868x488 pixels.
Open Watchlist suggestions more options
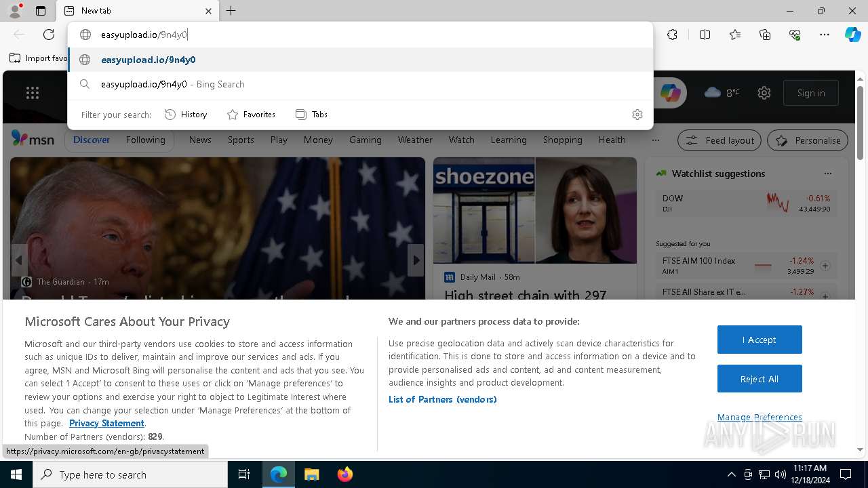tap(827, 174)
